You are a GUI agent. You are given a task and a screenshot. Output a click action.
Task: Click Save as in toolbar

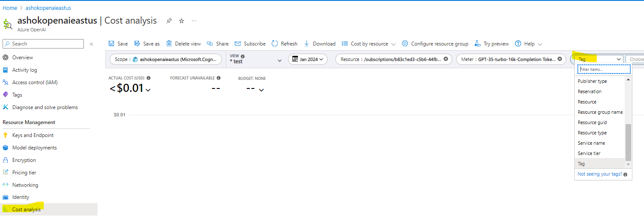pyautogui.click(x=147, y=44)
